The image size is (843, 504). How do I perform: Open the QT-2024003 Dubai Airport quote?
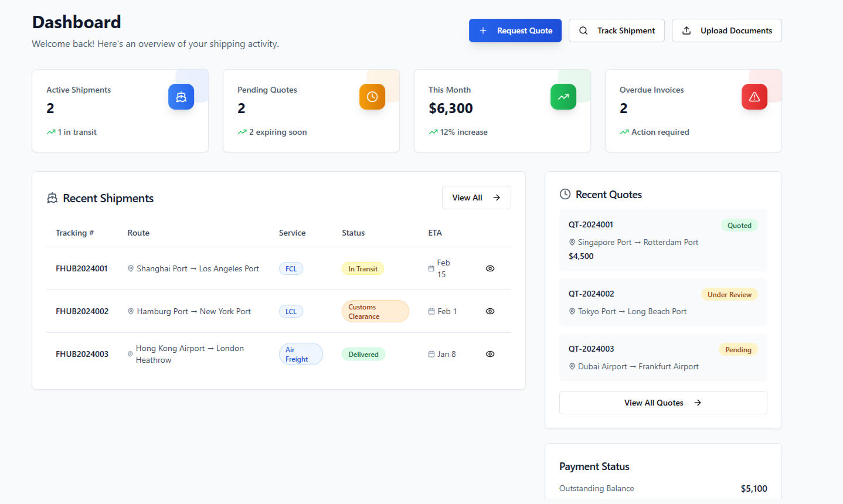point(662,357)
